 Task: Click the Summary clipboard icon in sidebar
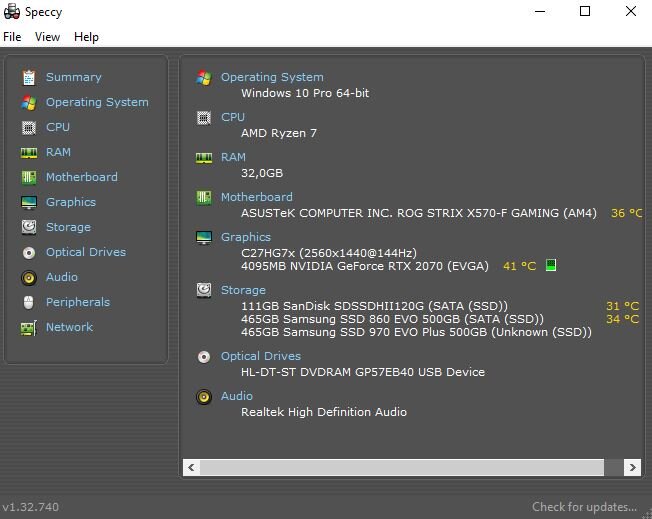[29, 77]
